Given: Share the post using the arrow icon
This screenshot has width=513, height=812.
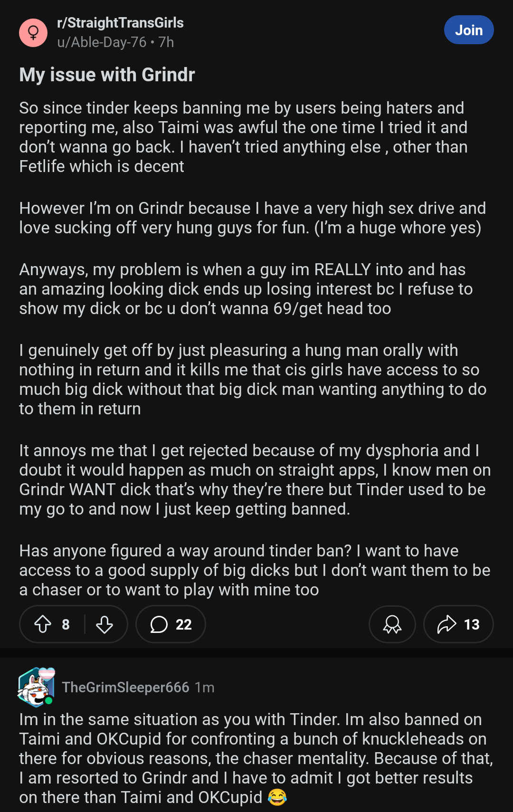Looking at the screenshot, I should click(x=446, y=624).
